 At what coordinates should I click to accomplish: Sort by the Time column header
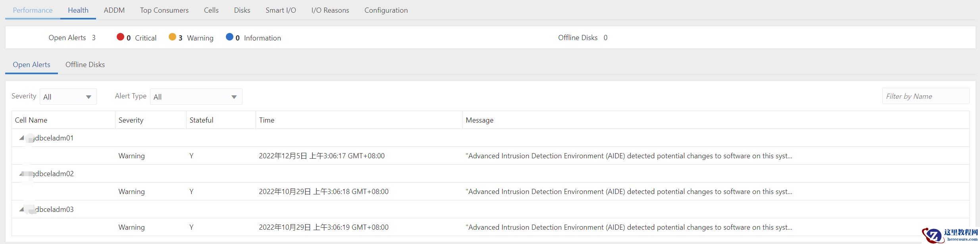pyautogui.click(x=267, y=120)
